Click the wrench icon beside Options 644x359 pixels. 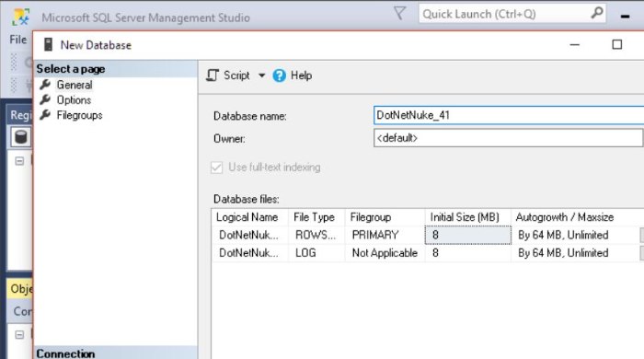pyautogui.click(x=45, y=99)
